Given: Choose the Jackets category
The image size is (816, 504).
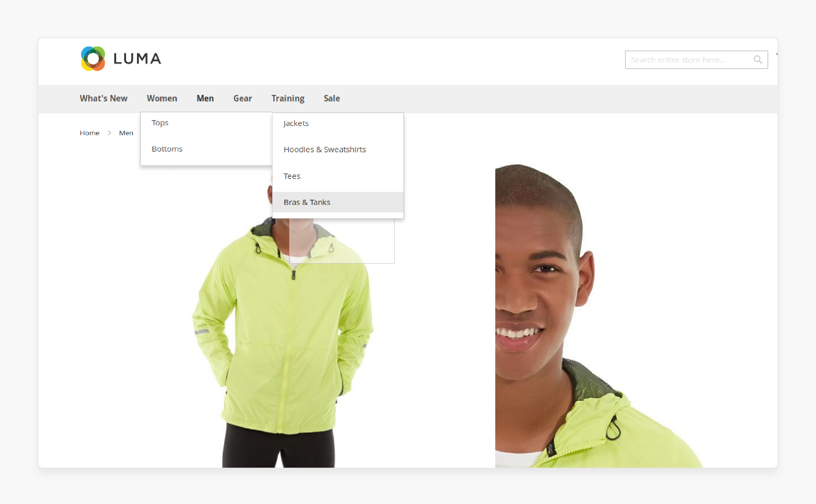Looking at the screenshot, I should tap(338, 123).
